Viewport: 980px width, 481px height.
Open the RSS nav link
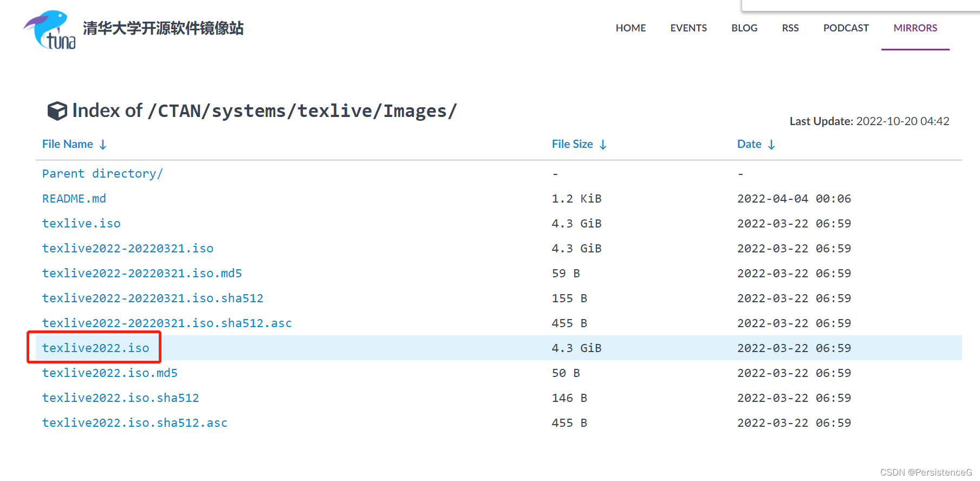(790, 28)
